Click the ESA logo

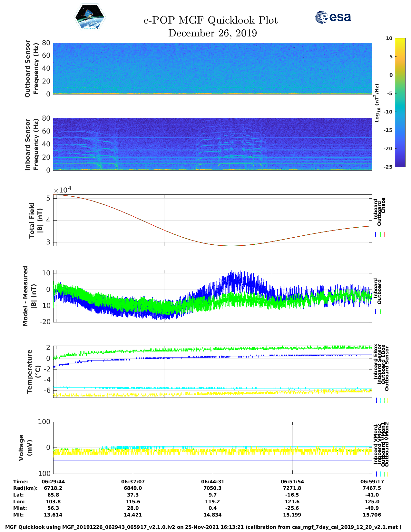coord(333,17)
